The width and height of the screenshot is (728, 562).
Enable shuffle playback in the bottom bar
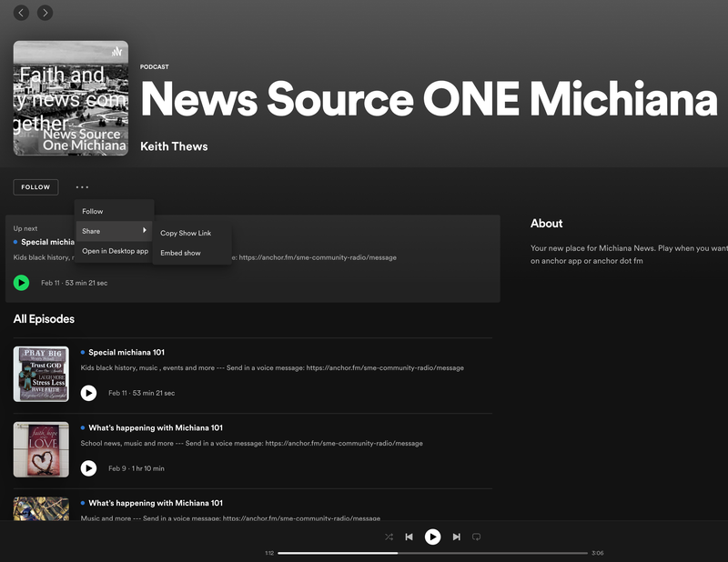(x=389, y=537)
